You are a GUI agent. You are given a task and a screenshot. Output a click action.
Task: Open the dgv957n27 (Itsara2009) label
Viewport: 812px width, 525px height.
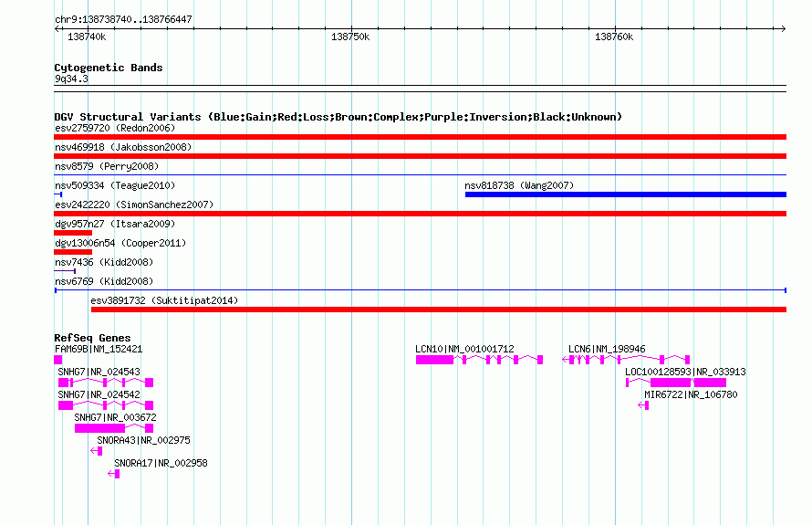(x=115, y=224)
